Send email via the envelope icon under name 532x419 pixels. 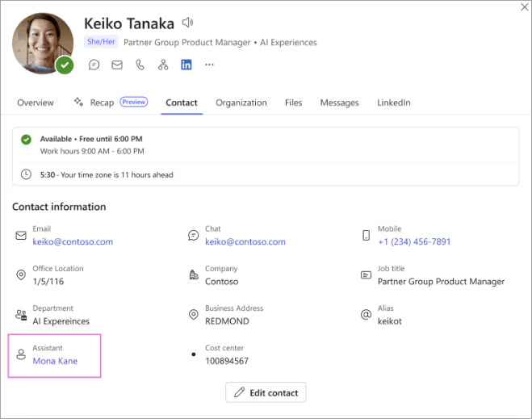click(x=117, y=65)
